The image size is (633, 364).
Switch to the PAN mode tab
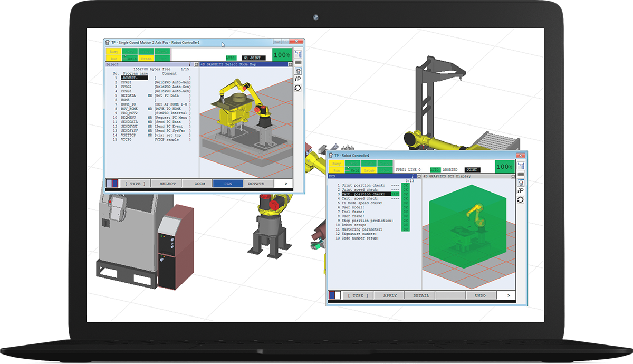tap(229, 183)
